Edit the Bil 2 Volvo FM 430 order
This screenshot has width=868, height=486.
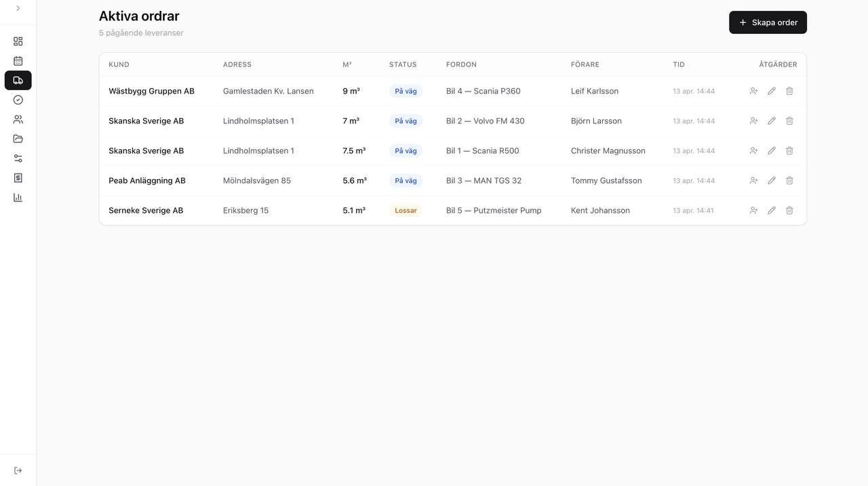(772, 121)
